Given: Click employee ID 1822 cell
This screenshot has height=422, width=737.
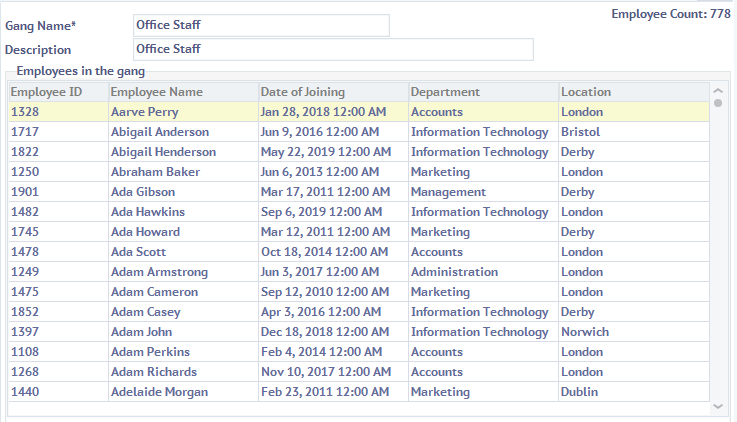Looking at the screenshot, I should 25,152.
